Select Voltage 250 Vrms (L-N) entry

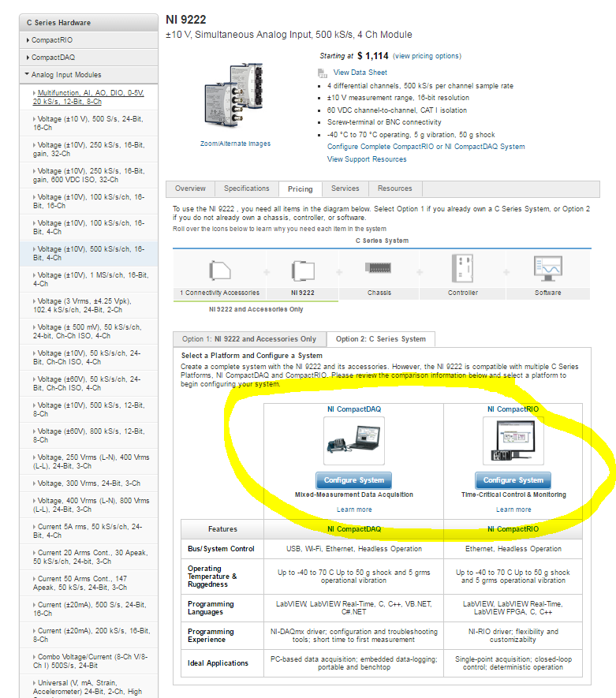tap(88, 461)
